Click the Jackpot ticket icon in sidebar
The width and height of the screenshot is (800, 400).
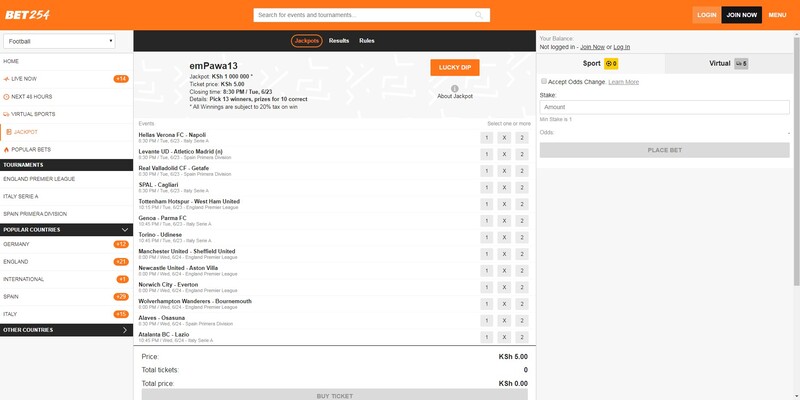pos(9,132)
